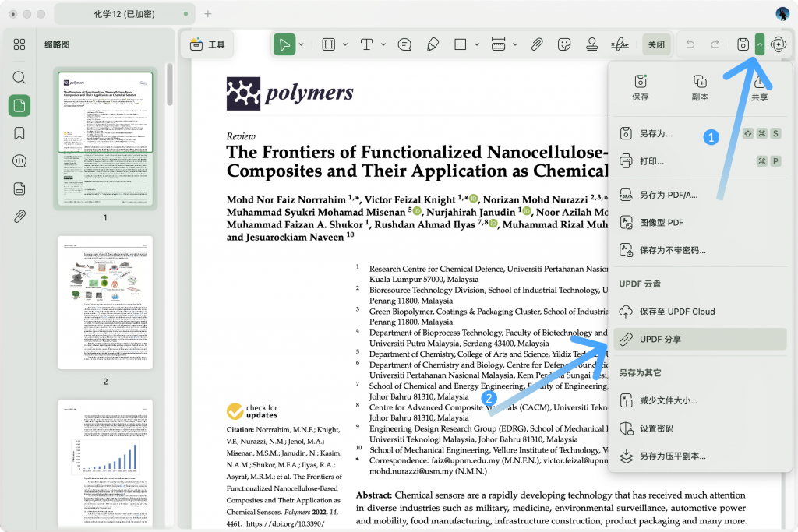Click the polymers journal logo
The image size is (798, 532).
[290, 93]
